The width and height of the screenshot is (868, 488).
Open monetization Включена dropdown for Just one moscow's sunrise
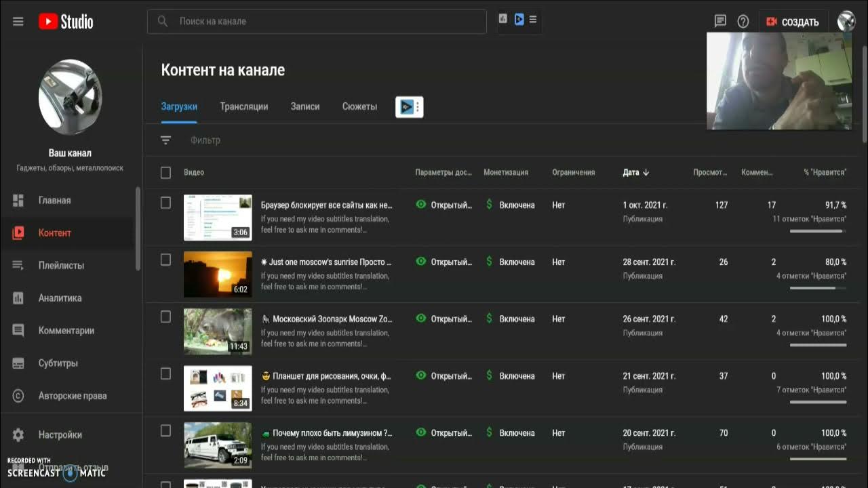(517, 262)
